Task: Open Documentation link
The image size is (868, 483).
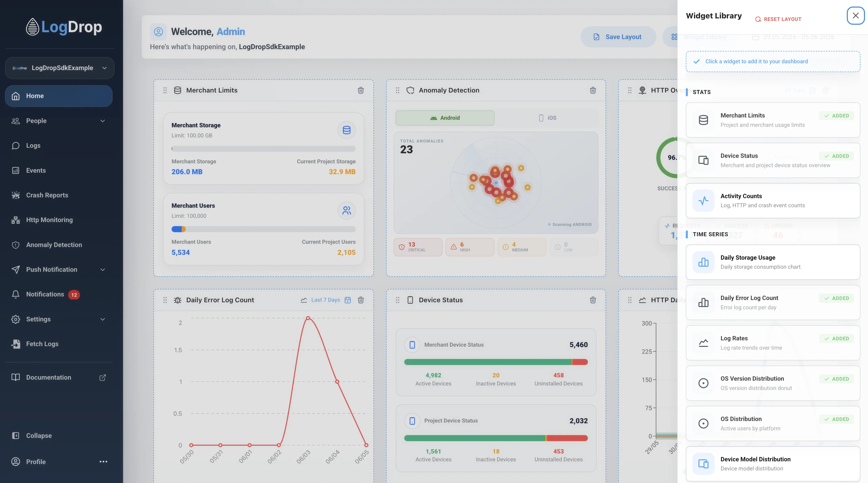Action: 59,377
